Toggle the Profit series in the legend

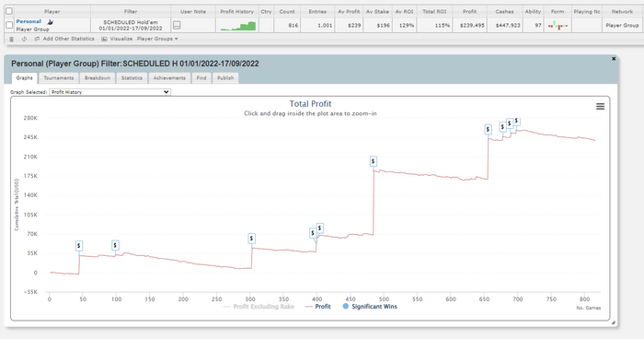(318, 307)
